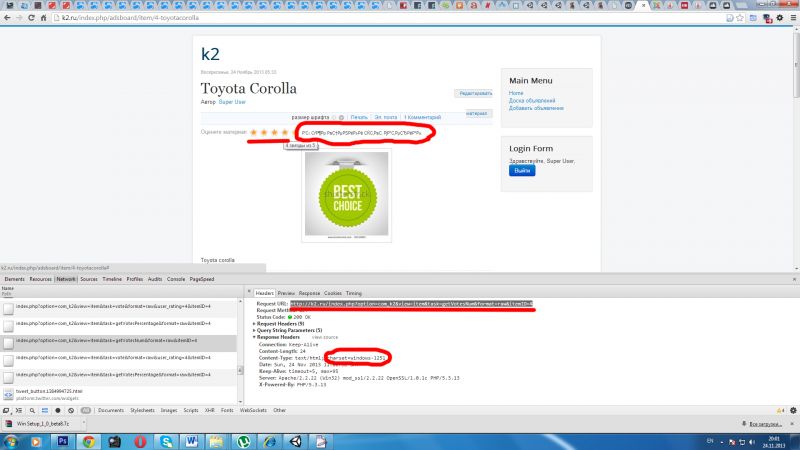Switch to the Sources panel tab

click(89, 280)
